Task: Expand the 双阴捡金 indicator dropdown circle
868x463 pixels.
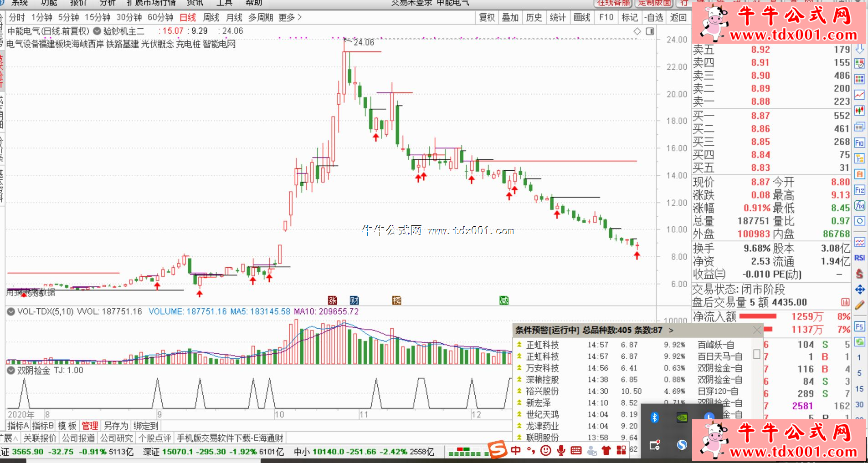Action: pyautogui.click(x=11, y=371)
